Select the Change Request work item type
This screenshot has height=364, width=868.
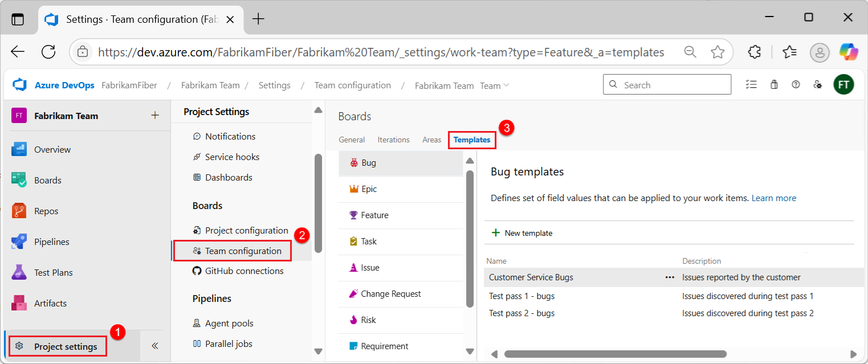click(x=401, y=294)
